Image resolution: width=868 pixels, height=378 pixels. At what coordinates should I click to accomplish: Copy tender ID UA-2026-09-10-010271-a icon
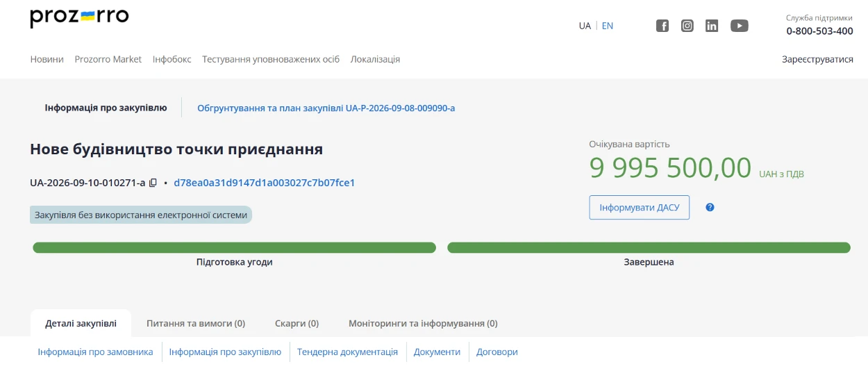[x=153, y=183]
